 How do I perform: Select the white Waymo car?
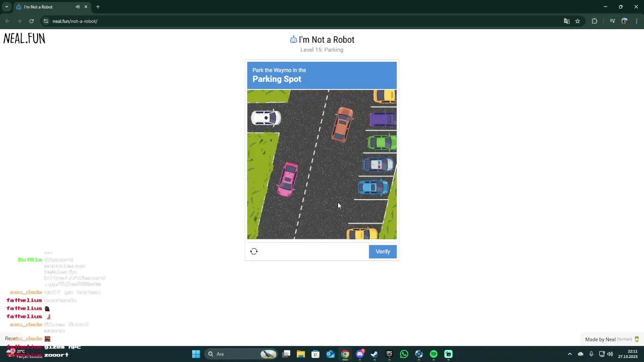266,118
